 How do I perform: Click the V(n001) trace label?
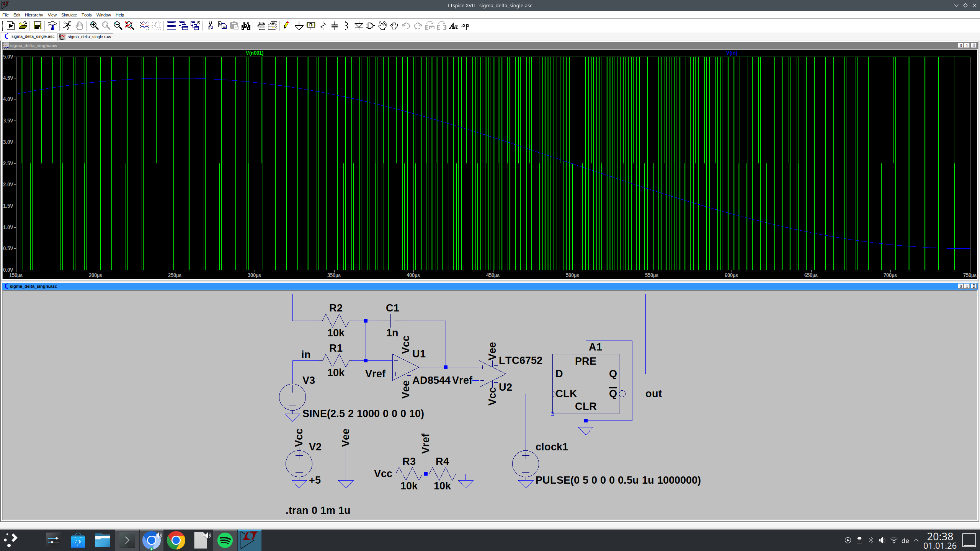[x=254, y=53]
